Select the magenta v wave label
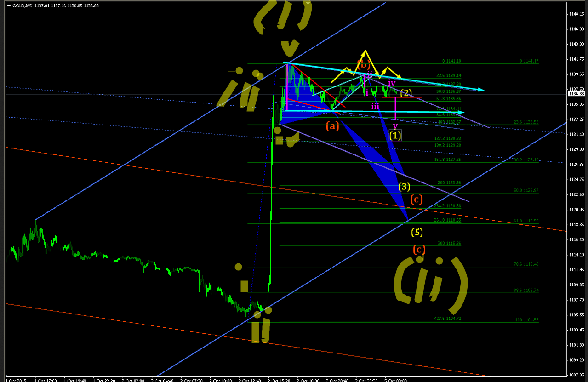This screenshot has width=588, height=382. coord(395,125)
